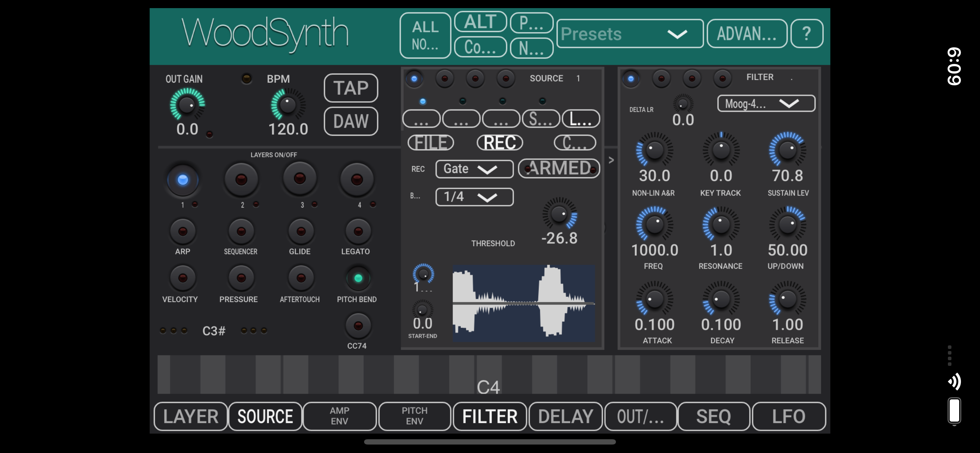Open the ADVAN... settings
This screenshot has height=453, width=980.
point(747,34)
